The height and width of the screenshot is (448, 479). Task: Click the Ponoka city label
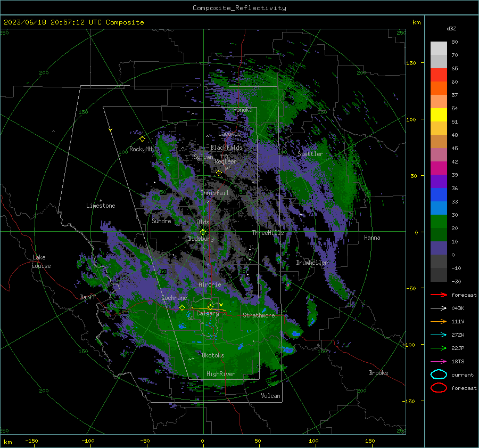243,110
